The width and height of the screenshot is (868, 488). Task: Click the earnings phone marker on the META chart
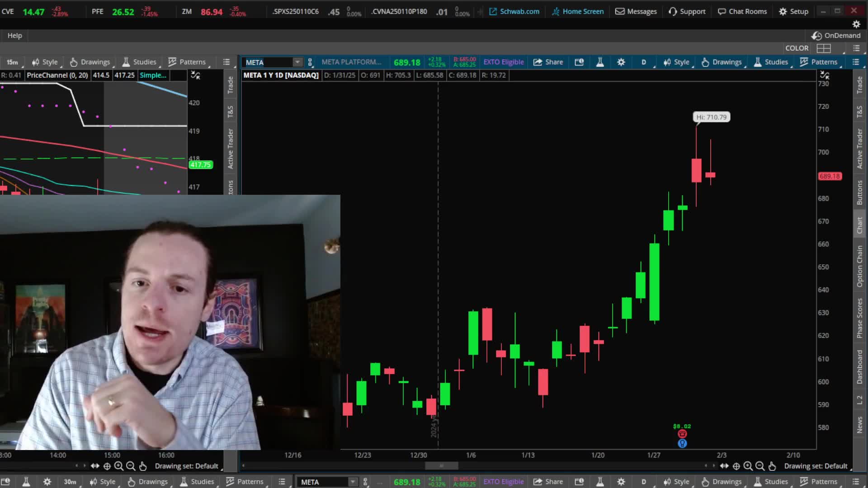click(x=682, y=434)
